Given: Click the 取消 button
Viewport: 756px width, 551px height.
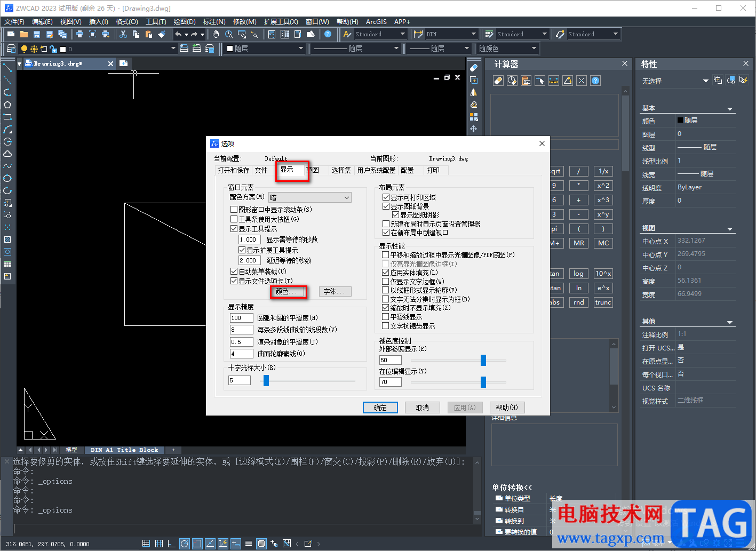Looking at the screenshot, I should click(423, 408).
